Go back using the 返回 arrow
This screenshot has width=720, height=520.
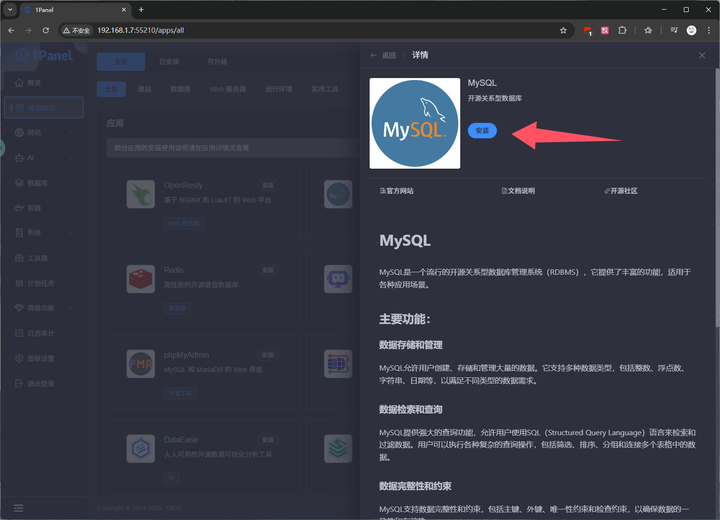[383, 55]
